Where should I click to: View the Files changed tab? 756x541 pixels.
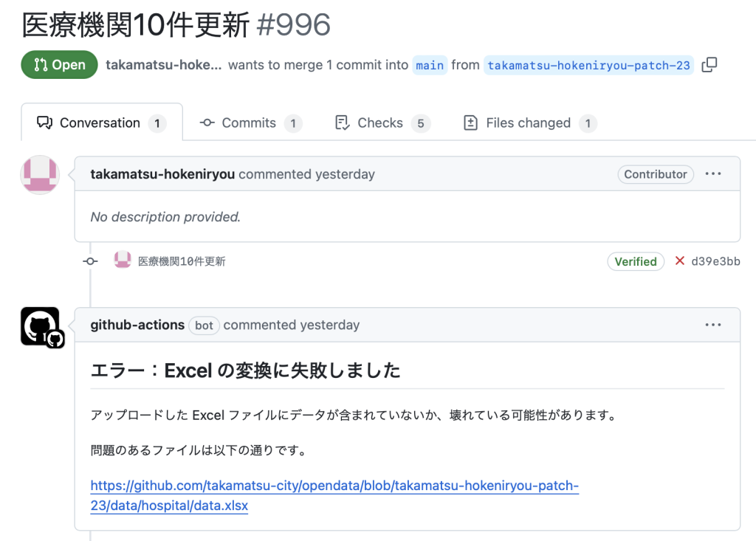(529, 123)
